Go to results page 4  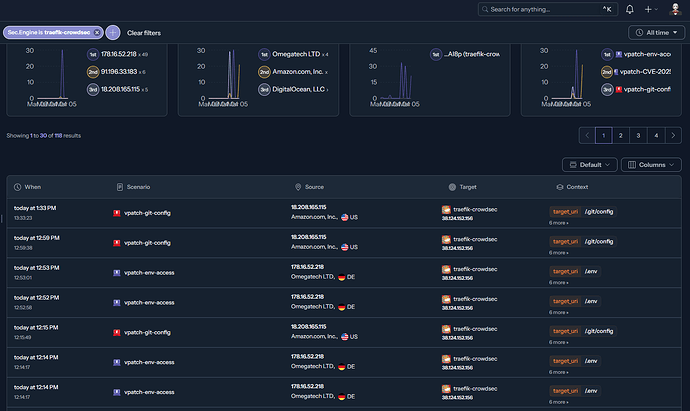(655, 135)
